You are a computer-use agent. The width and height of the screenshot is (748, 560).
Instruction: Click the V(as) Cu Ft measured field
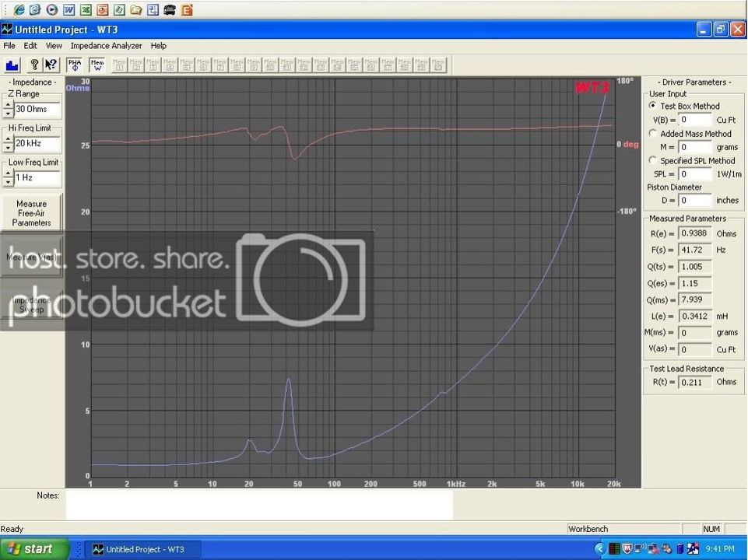[x=695, y=349]
